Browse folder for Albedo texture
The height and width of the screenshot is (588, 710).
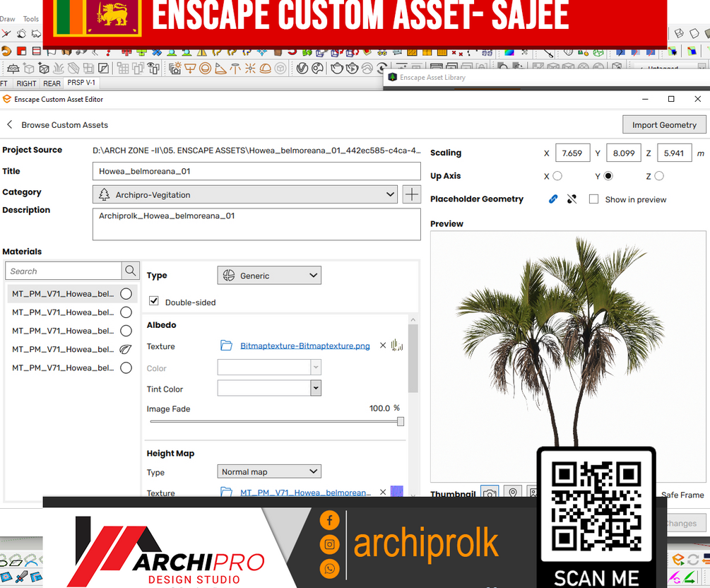point(226,346)
